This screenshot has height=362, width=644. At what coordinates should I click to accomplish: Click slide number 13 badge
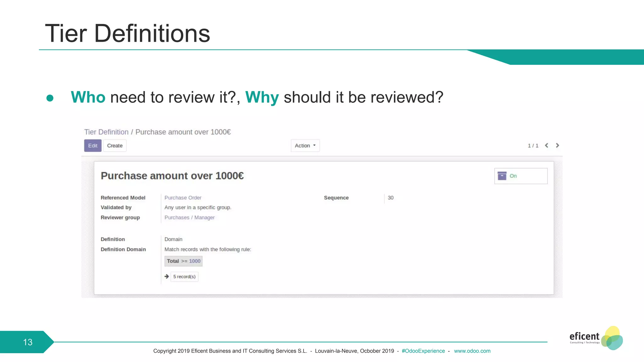tap(27, 342)
